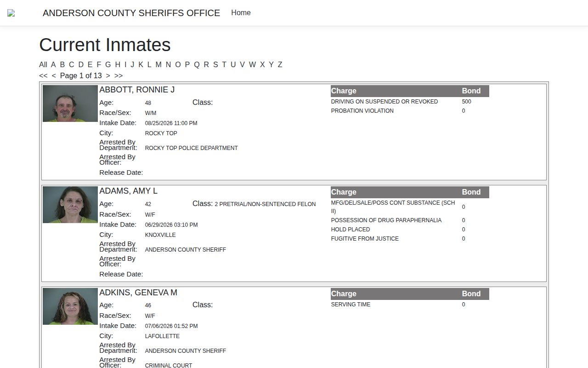Jump to first page with << link
Screen dimensions: 588x368
(43, 75)
